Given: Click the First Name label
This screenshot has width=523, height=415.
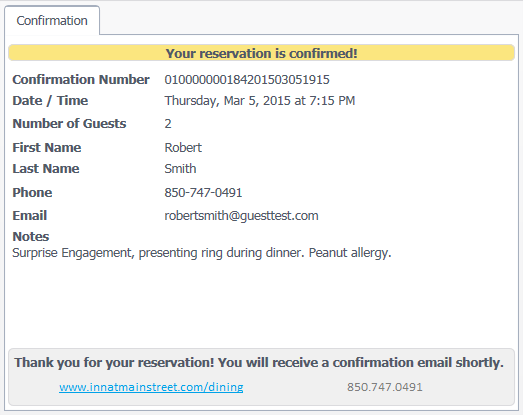Looking at the screenshot, I should pos(47,147).
